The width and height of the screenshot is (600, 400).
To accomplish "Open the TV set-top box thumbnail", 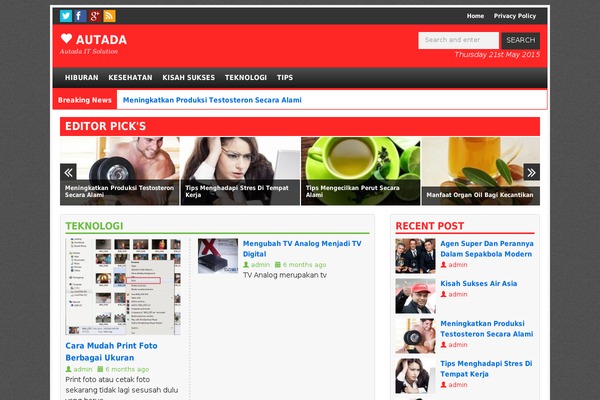I will [x=218, y=256].
